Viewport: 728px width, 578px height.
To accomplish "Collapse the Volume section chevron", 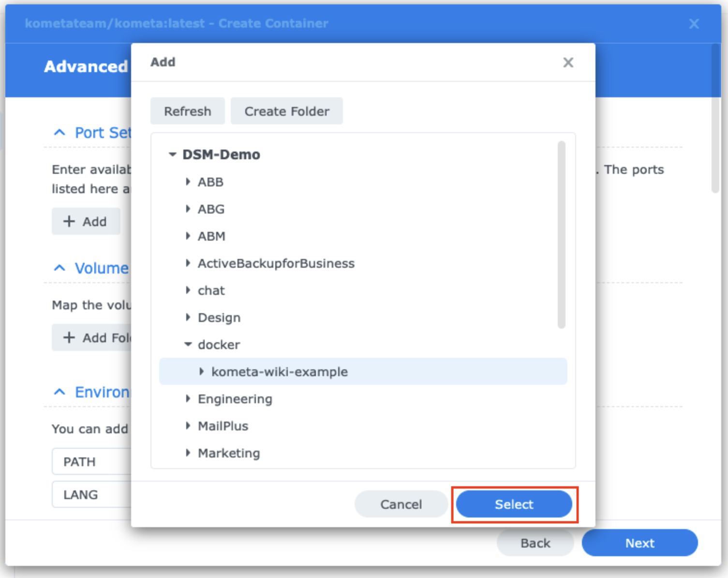I will point(59,268).
